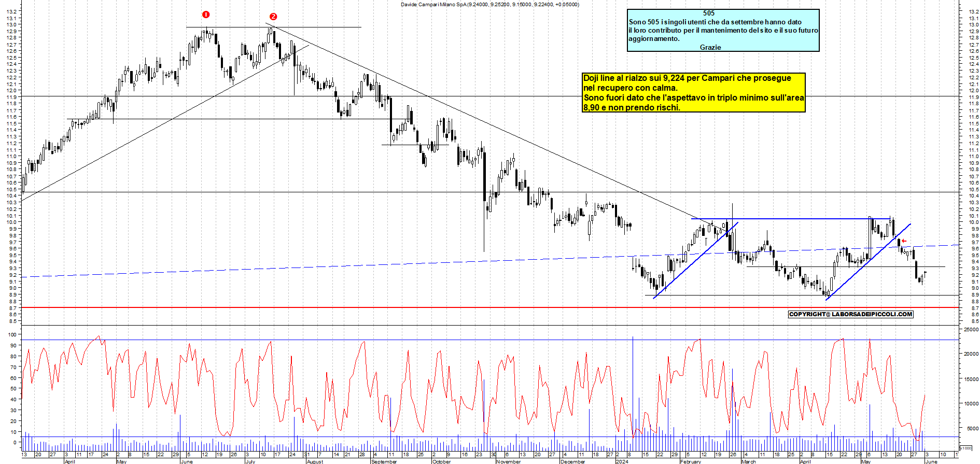Click the 'nel recupero con calma.' line
The width and height of the screenshot is (980, 464).
click(631, 88)
